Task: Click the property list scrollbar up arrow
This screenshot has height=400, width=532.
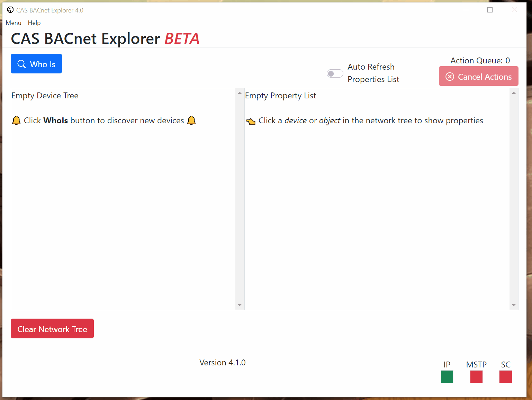Action: click(x=514, y=93)
